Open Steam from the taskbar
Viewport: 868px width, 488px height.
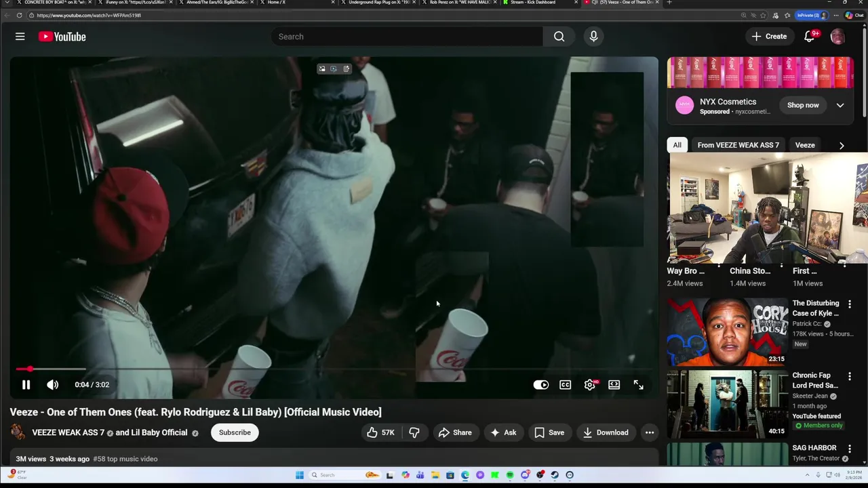pos(555,475)
